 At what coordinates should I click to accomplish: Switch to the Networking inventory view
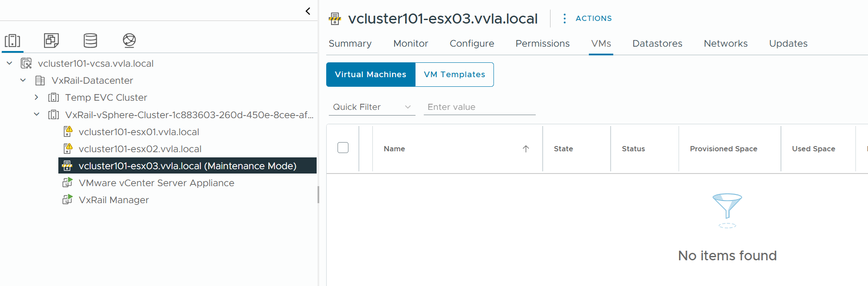[129, 41]
